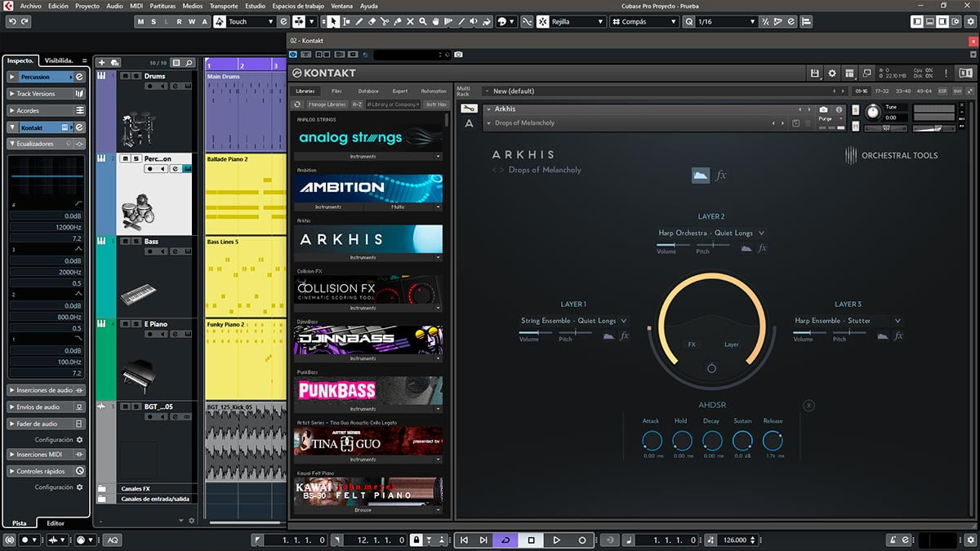Select the Split scissors tool
The height and width of the screenshot is (551, 980).
click(385, 22)
